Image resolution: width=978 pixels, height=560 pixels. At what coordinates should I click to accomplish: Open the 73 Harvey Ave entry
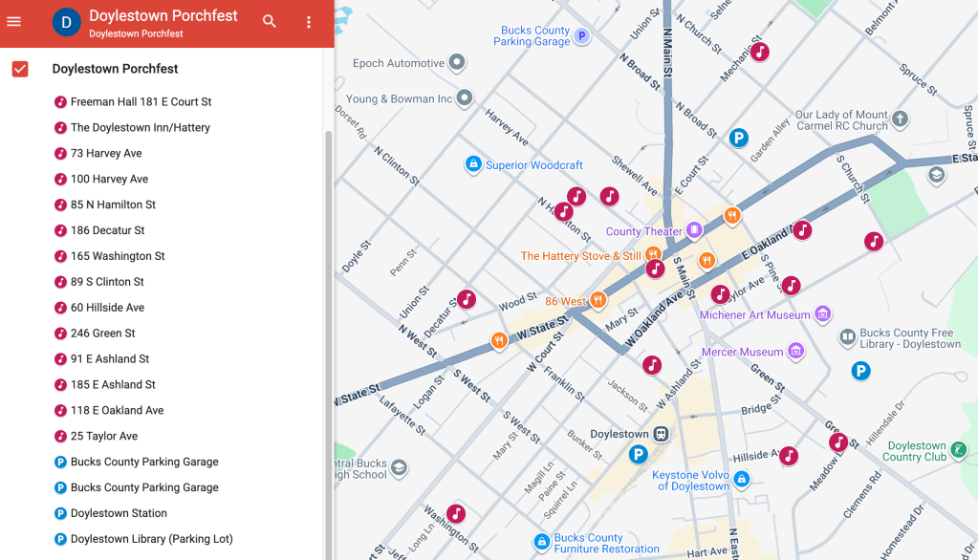pyautogui.click(x=106, y=154)
